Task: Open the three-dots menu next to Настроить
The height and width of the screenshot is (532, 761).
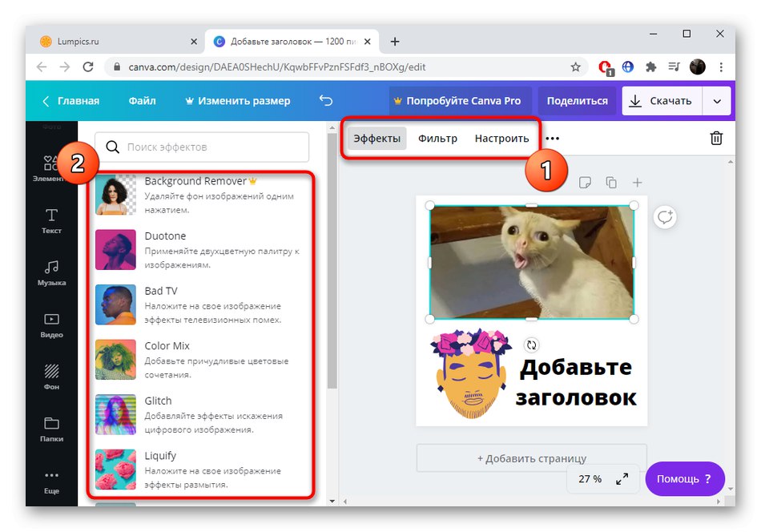Action: 552,138
